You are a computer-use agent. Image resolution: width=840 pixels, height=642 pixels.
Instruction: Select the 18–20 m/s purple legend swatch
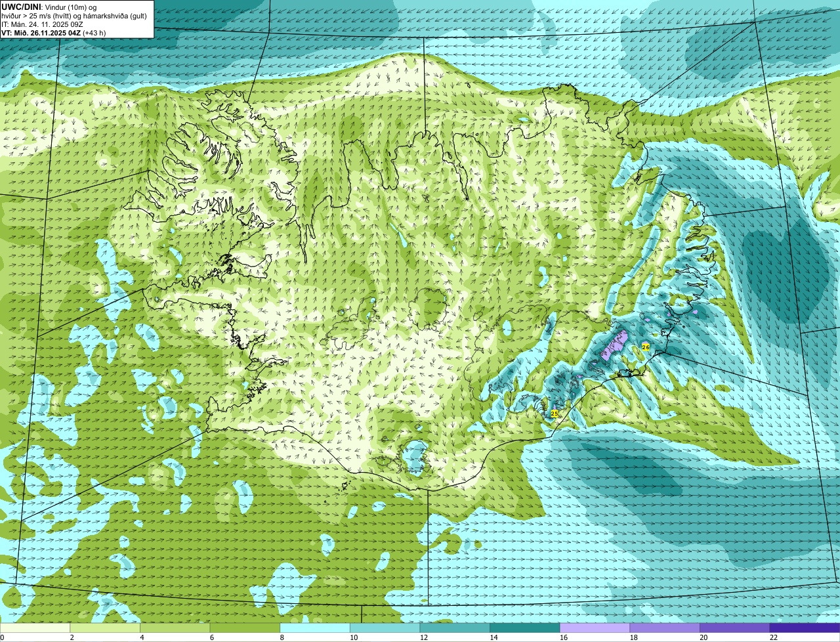coord(665,628)
